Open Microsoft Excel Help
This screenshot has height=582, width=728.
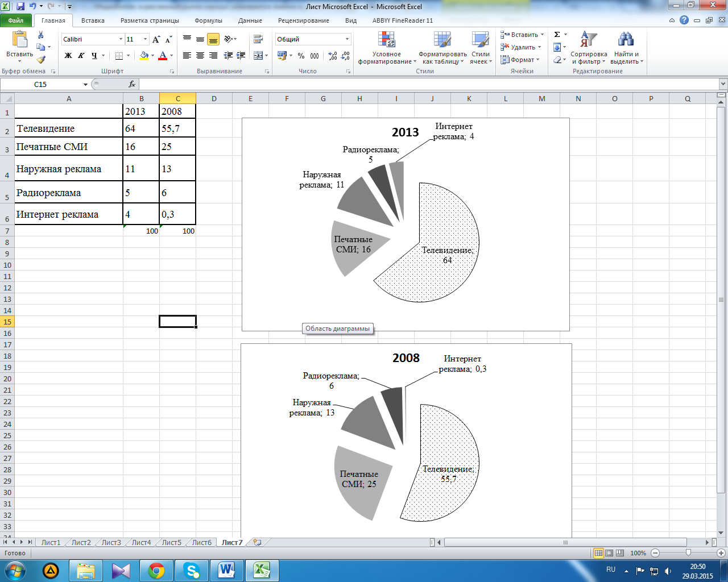tap(684, 20)
